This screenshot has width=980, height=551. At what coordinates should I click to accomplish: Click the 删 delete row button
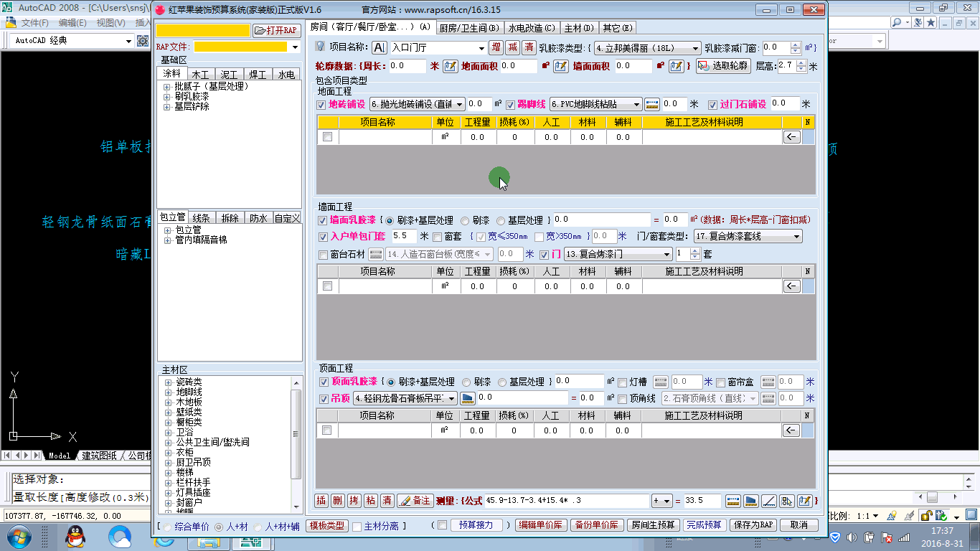pos(338,501)
